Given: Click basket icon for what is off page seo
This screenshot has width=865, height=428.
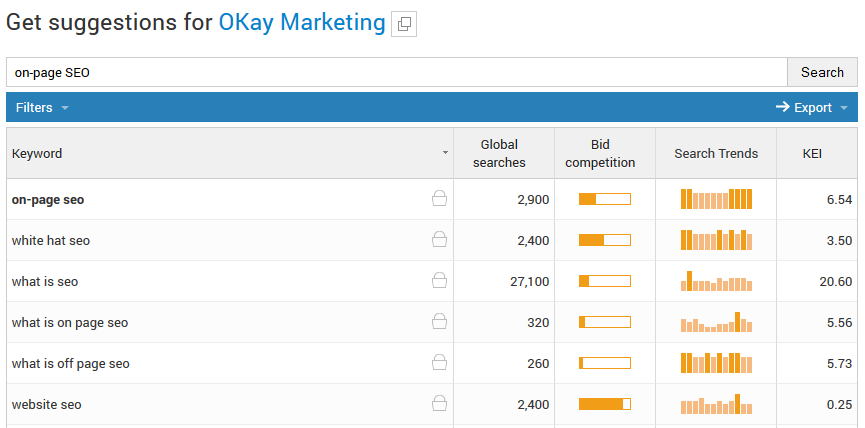Looking at the screenshot, I should point(439,362).
